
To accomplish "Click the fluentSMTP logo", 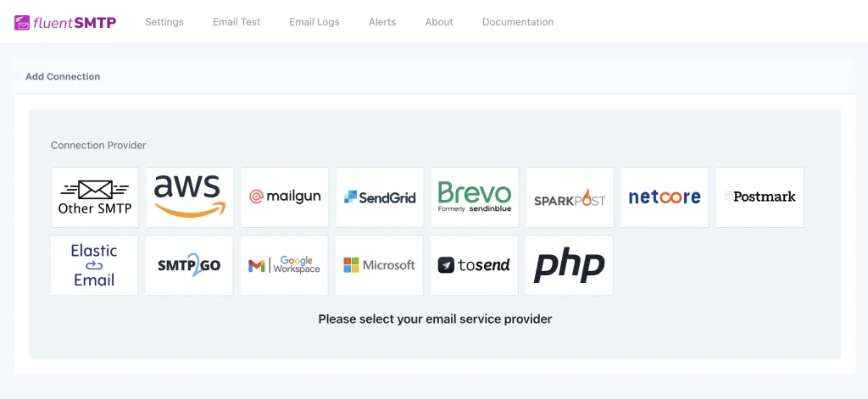I will [65, 22].
